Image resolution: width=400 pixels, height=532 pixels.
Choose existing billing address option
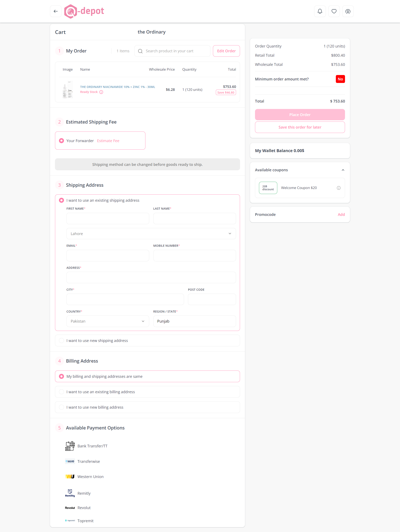pyautogui.click(x=61, y=392)
